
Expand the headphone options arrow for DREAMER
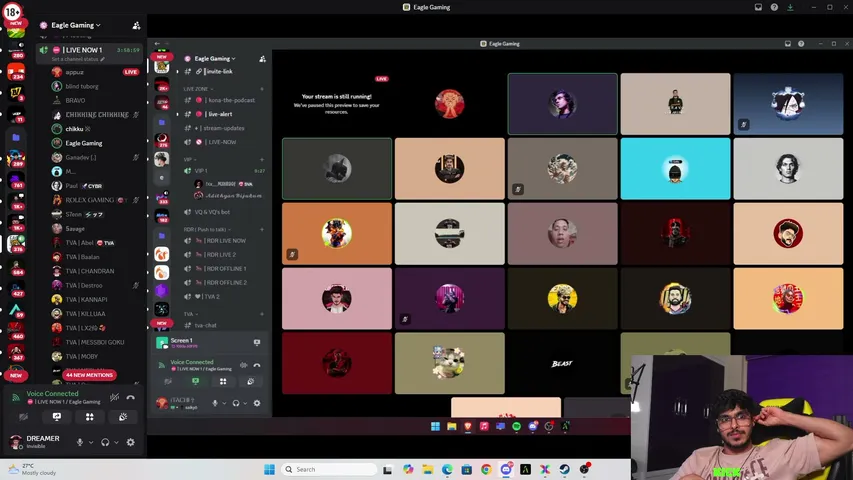coord(116,442)
